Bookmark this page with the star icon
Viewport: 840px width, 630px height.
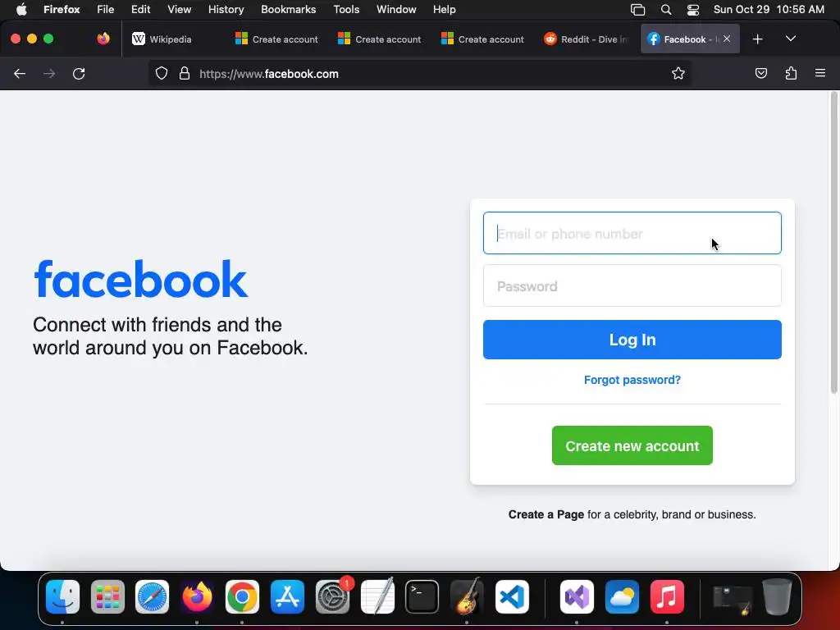pyautogui.click(x=678, y=74)
